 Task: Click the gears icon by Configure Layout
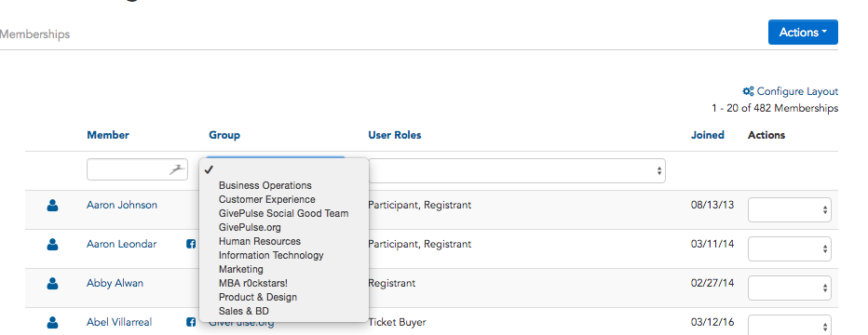tap(748, 91)
